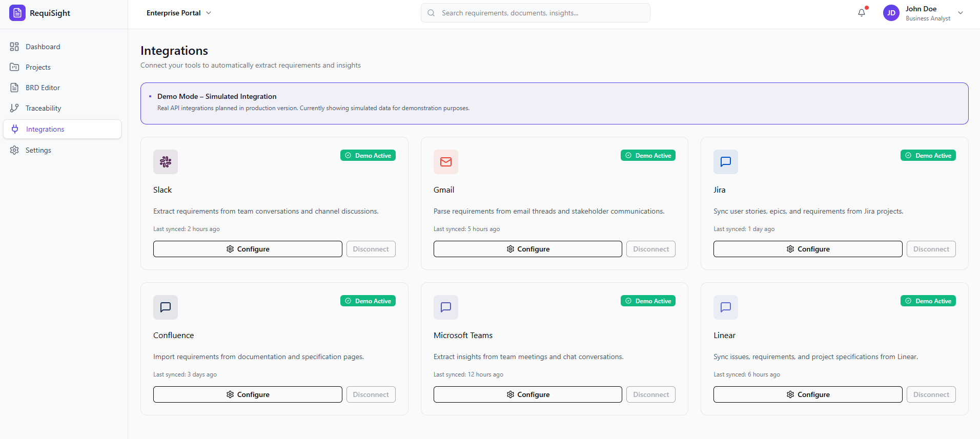Click "Last synced: 3 days ago" text
The width and height of the screenshot is (980, 439).
tap(185, 374)
